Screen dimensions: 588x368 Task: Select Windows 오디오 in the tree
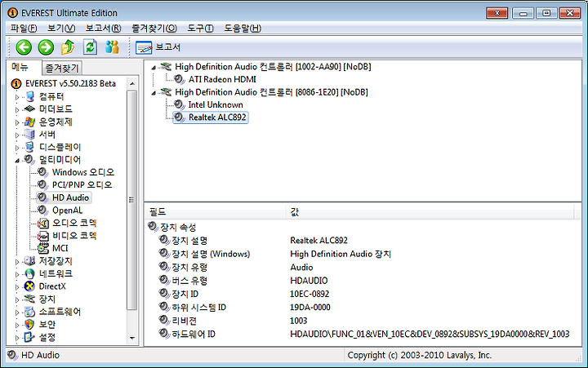pos(82,172)
